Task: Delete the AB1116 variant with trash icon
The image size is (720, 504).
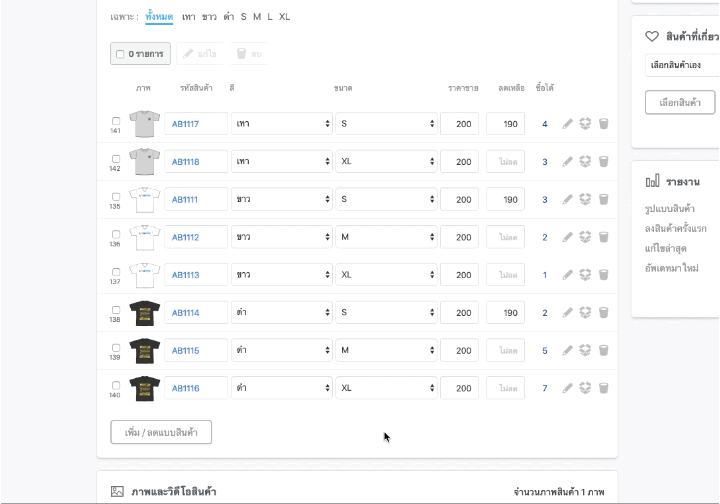Action: pos(604,388)
